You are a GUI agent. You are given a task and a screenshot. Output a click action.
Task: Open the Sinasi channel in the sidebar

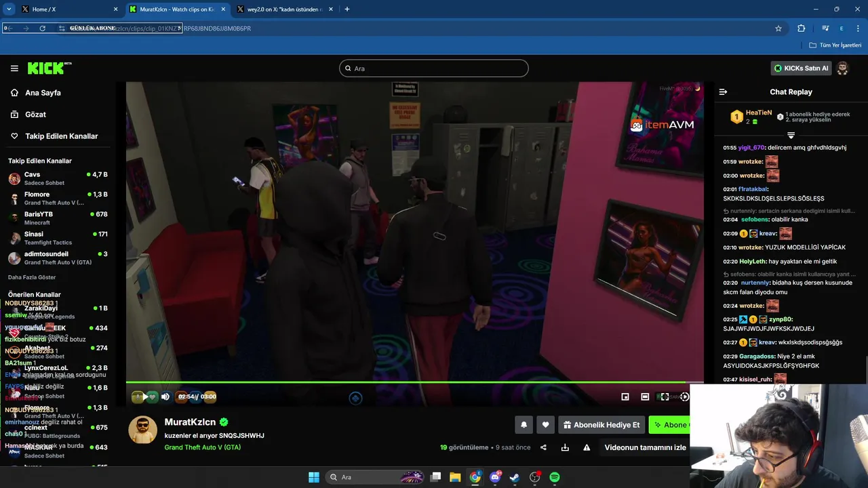58,238
